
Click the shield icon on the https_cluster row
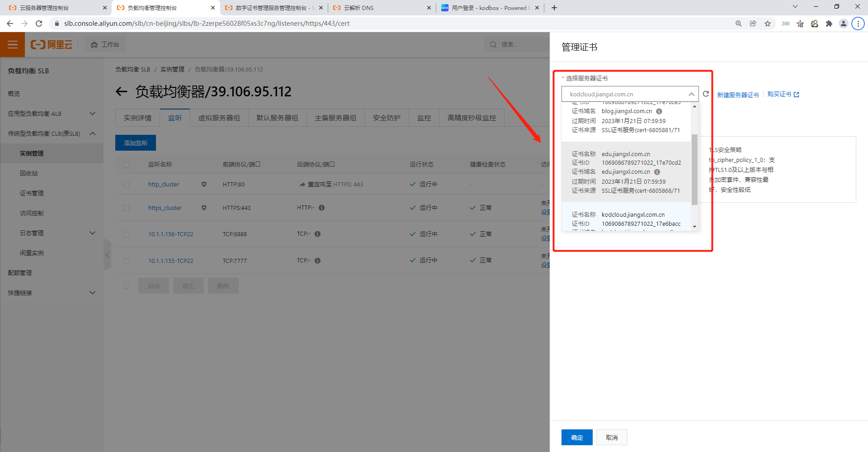pos(204,208)
